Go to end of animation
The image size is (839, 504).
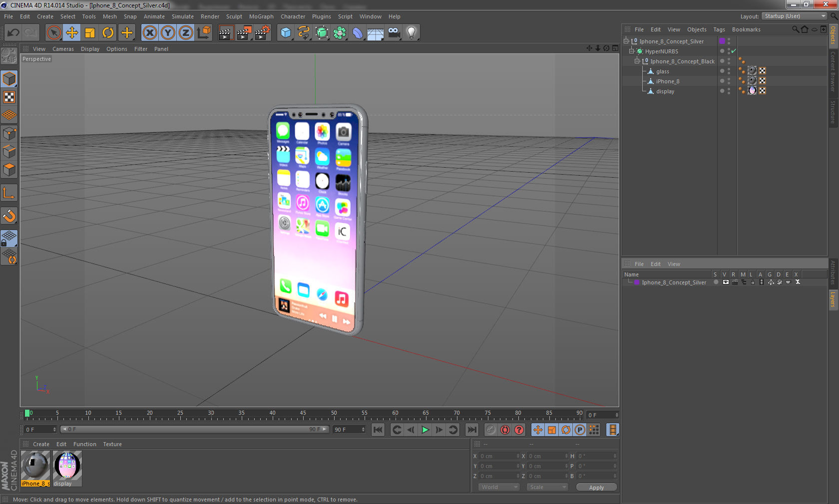[471, 430]
